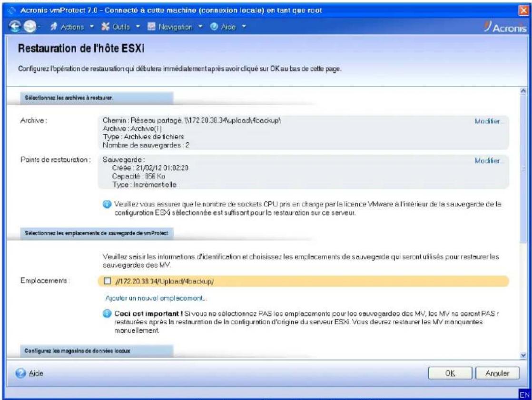
Task: Click the 'Restauration de l'hôte ESXi' heading
Action: [81, 48]
